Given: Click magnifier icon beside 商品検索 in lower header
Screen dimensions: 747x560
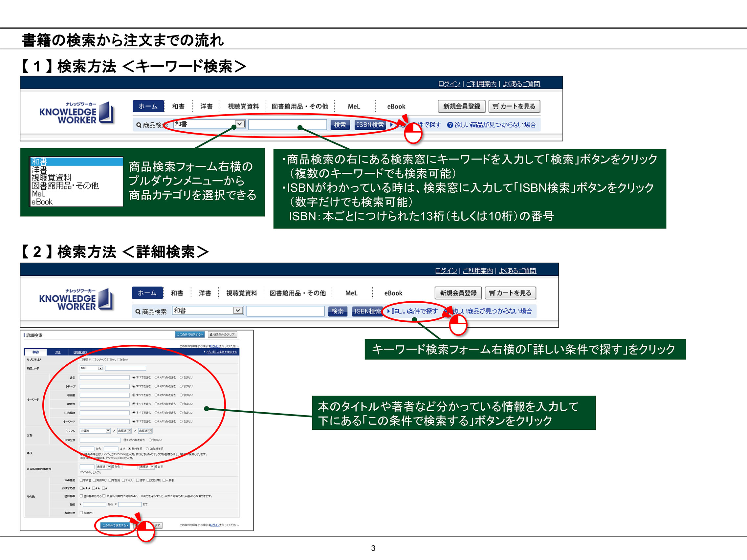Looking at the screenshot, I should coord(138,312).
